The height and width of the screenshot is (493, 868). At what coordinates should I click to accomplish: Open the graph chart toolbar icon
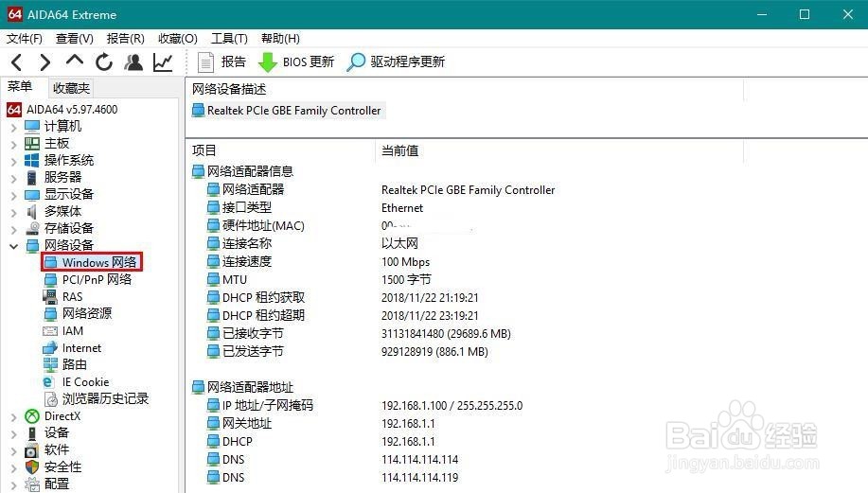163,62
